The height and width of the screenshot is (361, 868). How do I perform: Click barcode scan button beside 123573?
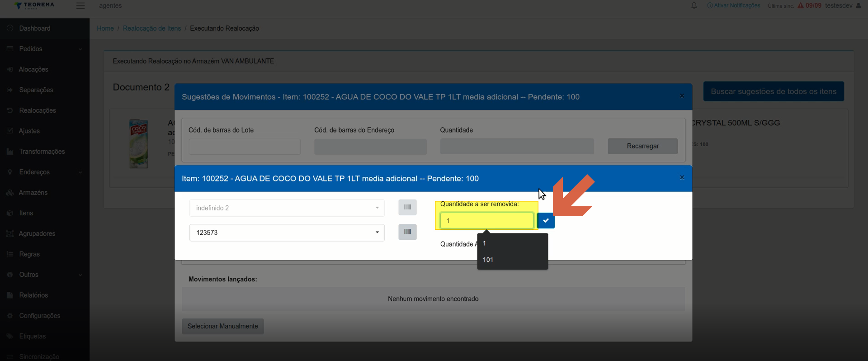tap(407, 232)
